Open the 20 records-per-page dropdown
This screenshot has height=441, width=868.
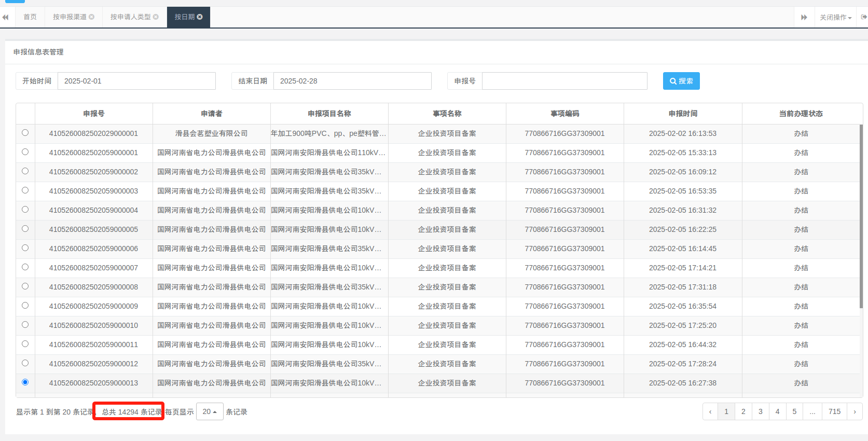click(x=210, y=411)
